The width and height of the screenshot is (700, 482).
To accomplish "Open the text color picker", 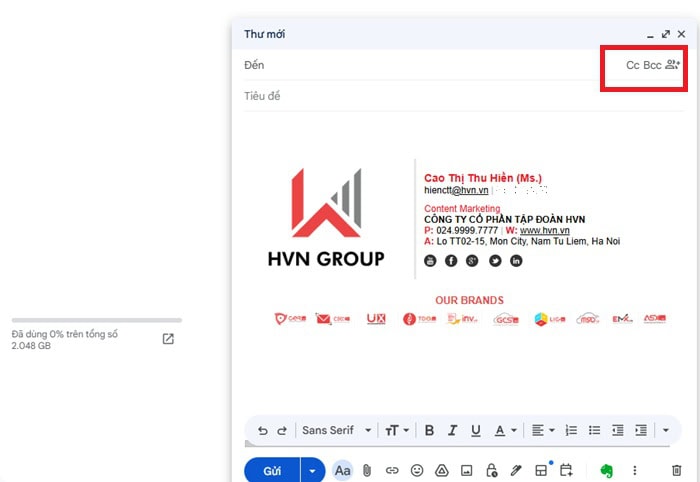I will pyautogui.click(x=505, y=431).
